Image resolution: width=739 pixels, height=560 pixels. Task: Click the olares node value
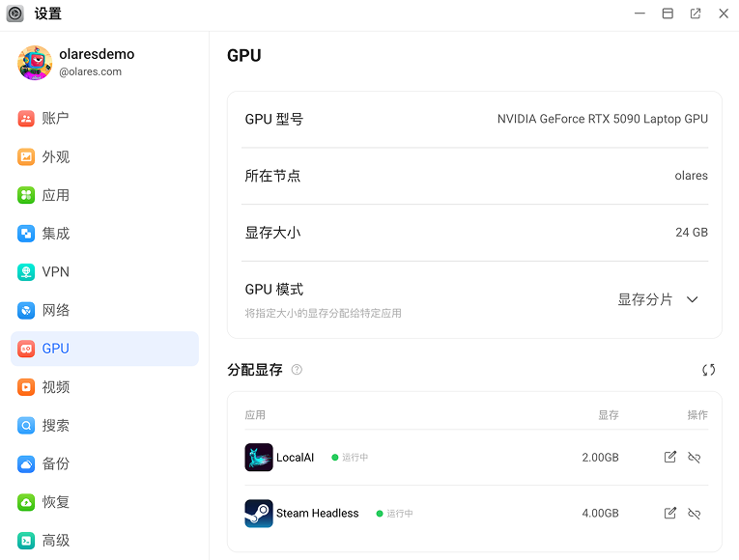pyautogui.click(x=691, y=176)
